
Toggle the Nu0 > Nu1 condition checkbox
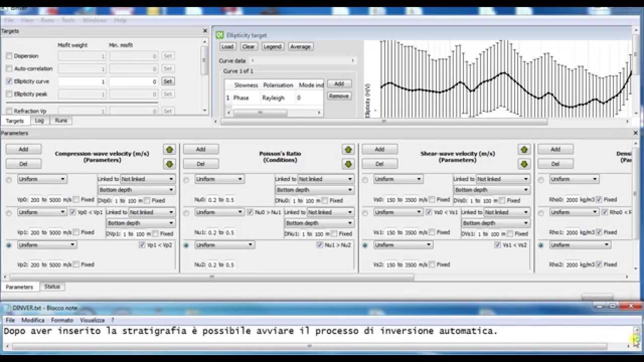pos(251,212)
